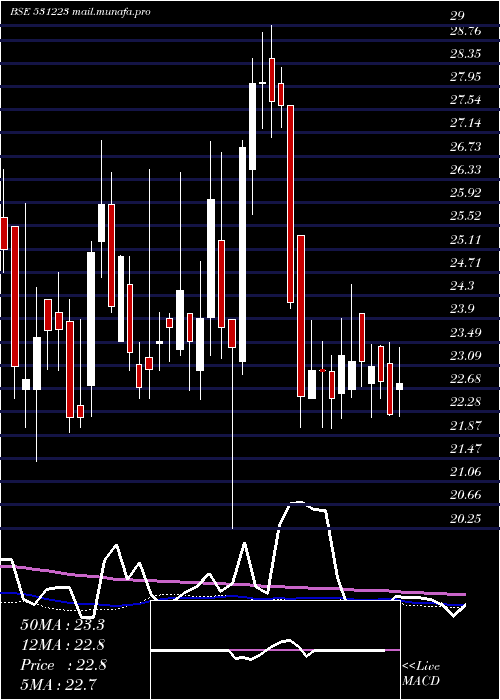Click the 21.87 price axis label
Screen dimensions: 500x700
pos(466,425)
